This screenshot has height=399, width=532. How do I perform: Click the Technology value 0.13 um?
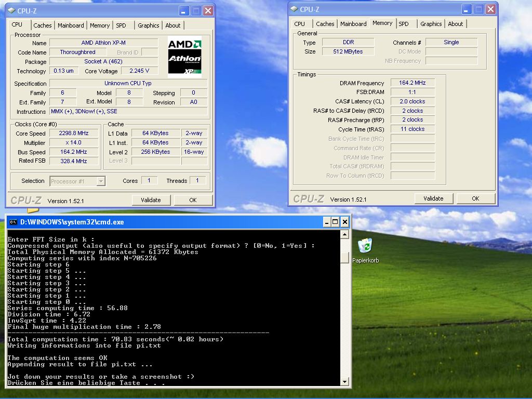point(64,71)
